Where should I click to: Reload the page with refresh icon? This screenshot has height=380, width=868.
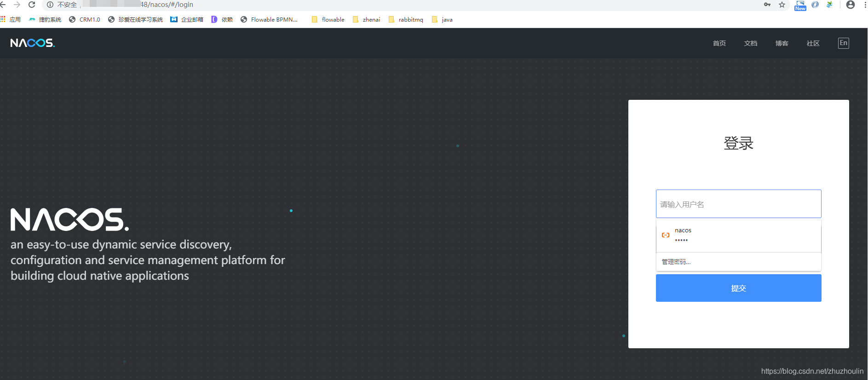(32, 5)
